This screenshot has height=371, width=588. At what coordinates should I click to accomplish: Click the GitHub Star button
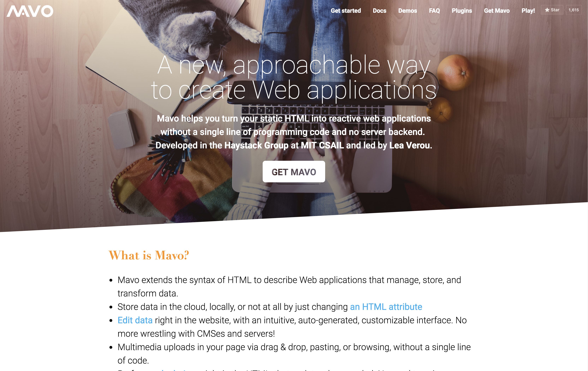click(x=552, y=10)
